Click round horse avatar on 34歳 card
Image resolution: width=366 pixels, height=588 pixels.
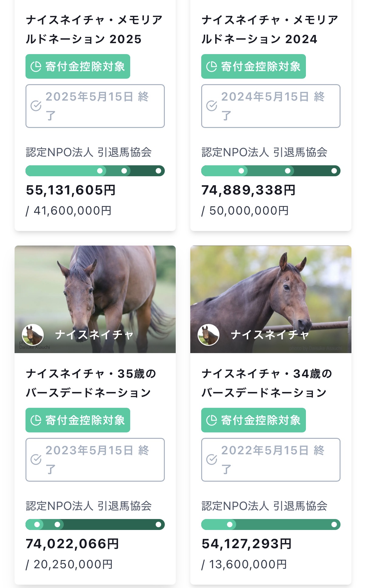click(208, 335)
